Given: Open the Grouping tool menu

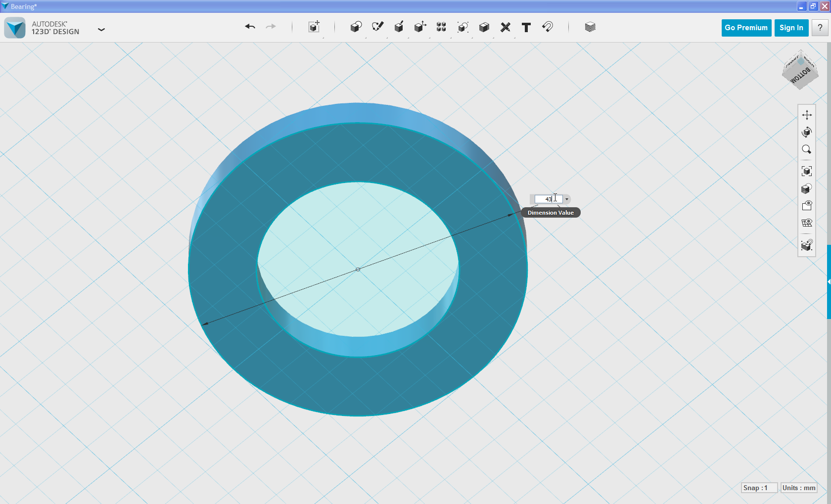Looking at the screenshot, I should [x=463, y=27].
